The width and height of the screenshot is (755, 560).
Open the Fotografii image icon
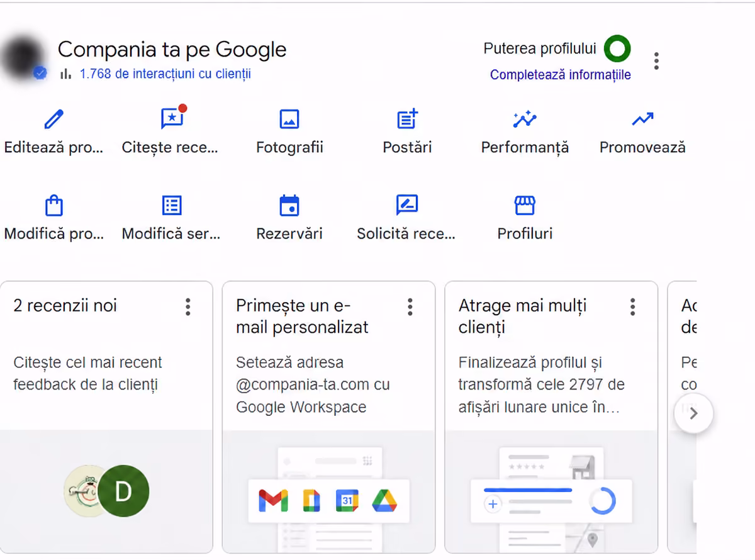point(289,118)
